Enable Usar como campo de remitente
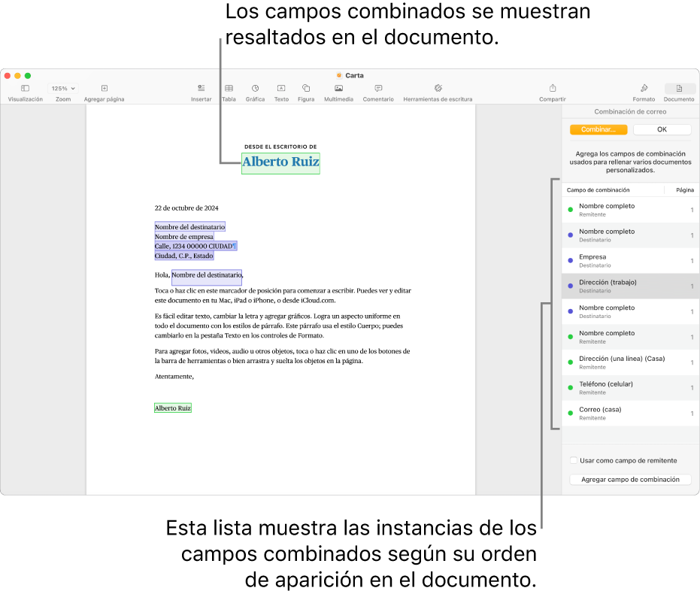The image size is (700, 600). 574,460
